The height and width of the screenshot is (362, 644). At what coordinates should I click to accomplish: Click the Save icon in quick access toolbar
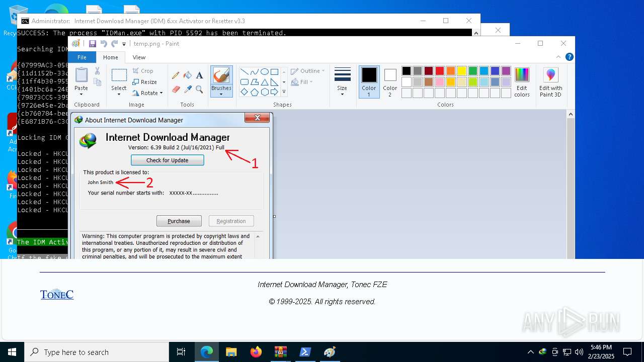(x=93, y=44)
